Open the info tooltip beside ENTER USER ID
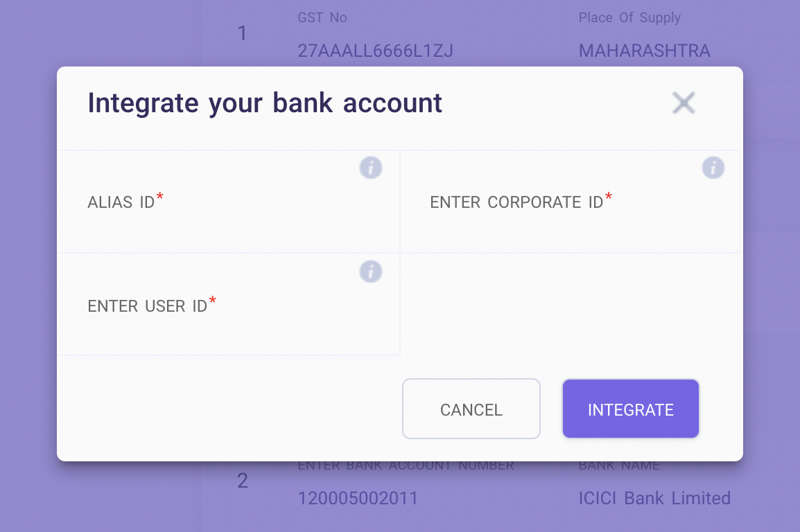800x532 pixels. (370, 272)
